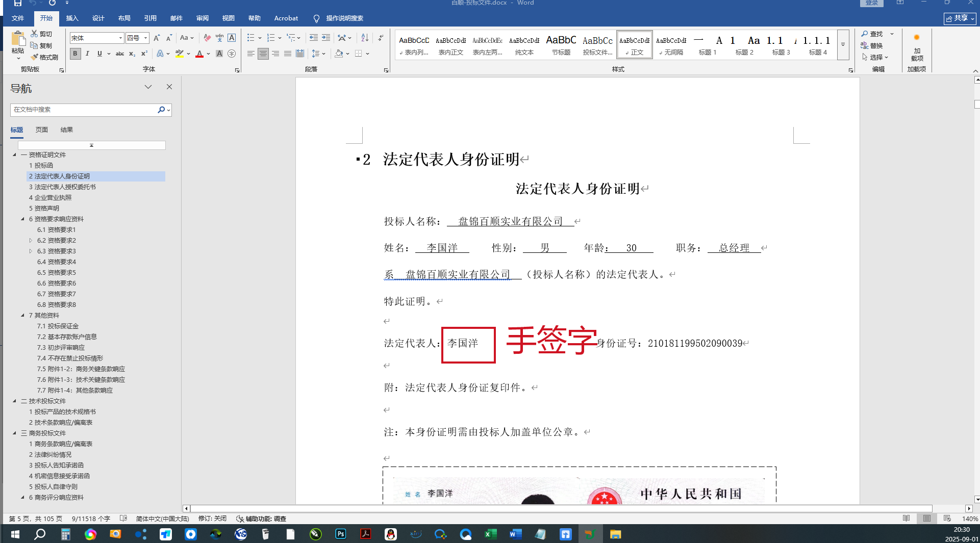Image resolution: width=980 pixels, height=543 pixels.
Task: Increase font size with the grow icon
Action: [x=157, y=38]
